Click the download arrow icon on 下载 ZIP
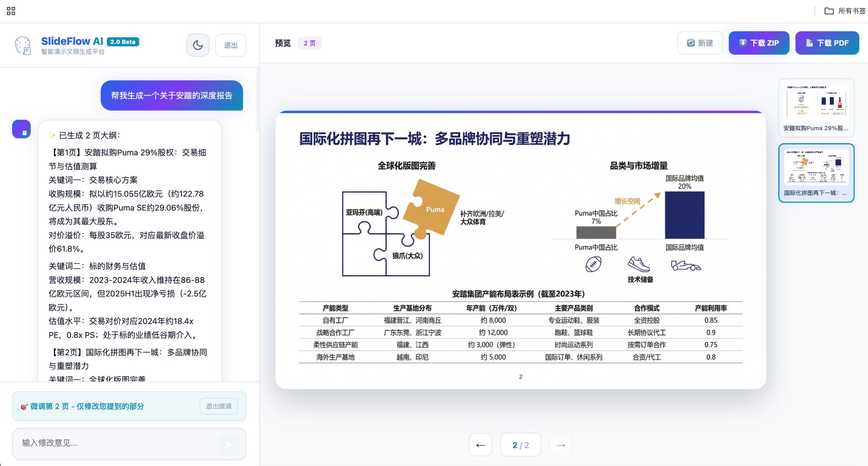This screenshot has width=868, height=466. [742, 43]
